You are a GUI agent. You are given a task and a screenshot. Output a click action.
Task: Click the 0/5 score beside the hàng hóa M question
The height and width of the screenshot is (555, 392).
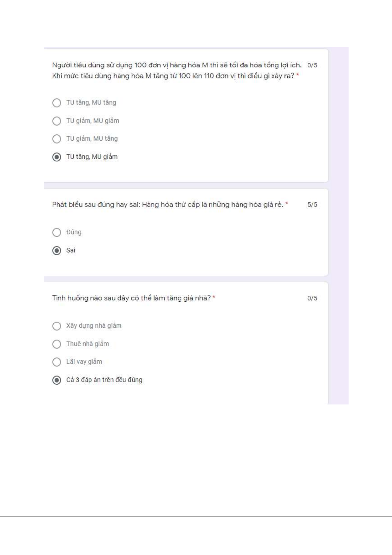(x=312, y=65)
